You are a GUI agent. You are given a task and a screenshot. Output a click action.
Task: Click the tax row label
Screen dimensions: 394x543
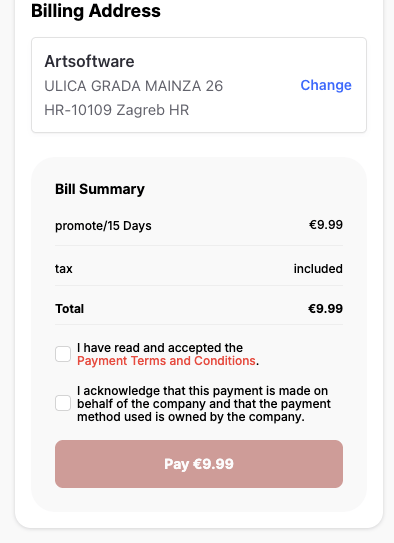click(64, 269)
